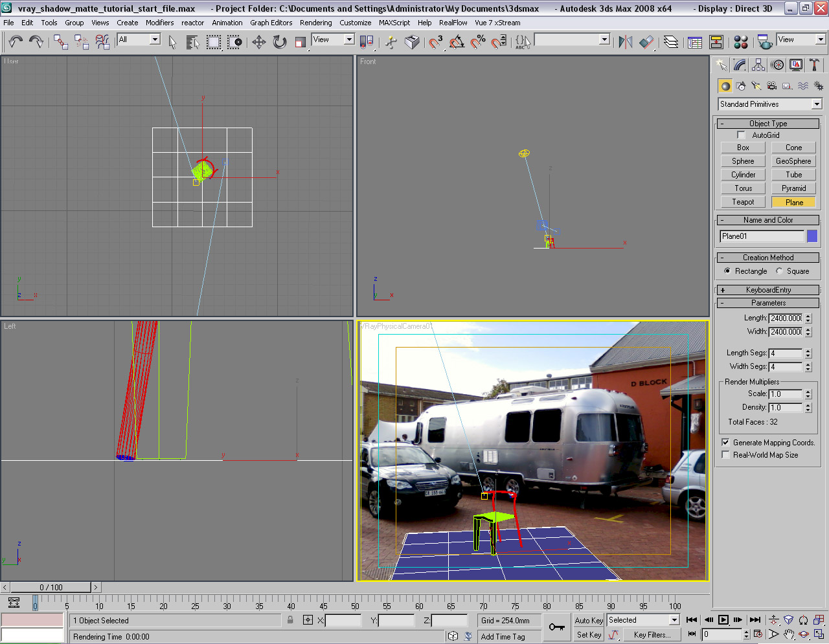Switch to the Modify panel tab
The width and height of the screenshot is (829, 644).
(740, 65)
